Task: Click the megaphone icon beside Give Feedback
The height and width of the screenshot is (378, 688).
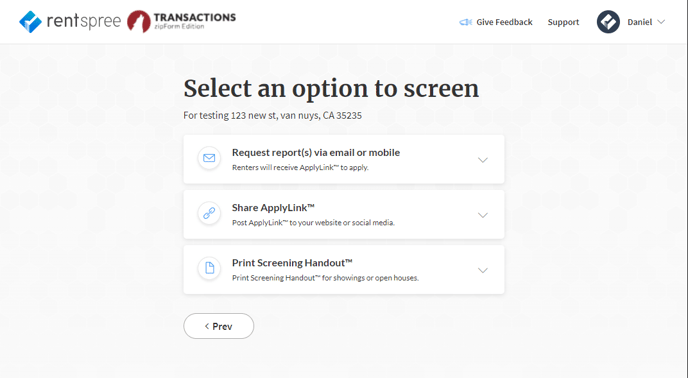Action: (466, 22)
